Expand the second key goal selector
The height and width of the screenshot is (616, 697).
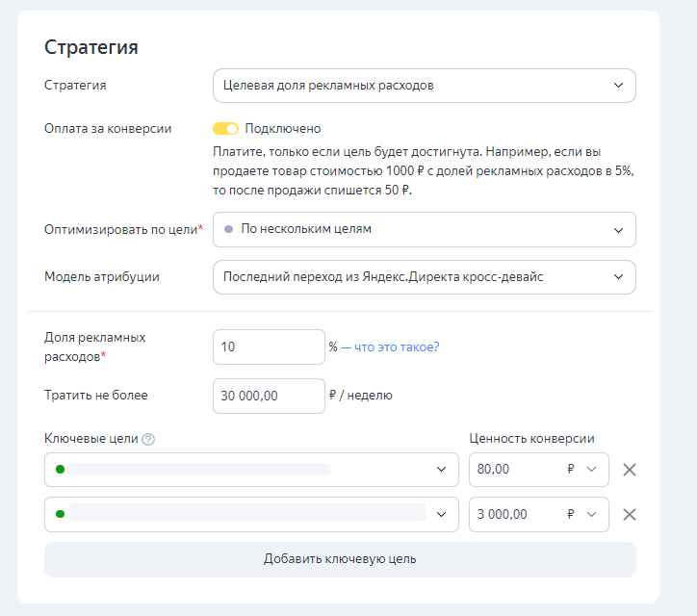[441, 514]
